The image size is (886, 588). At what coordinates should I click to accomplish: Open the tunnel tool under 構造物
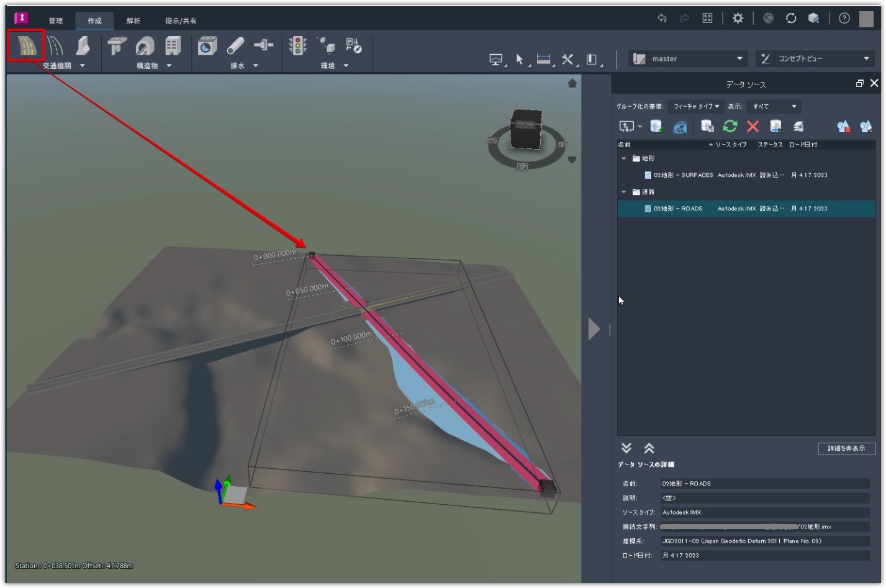(145, 45)
